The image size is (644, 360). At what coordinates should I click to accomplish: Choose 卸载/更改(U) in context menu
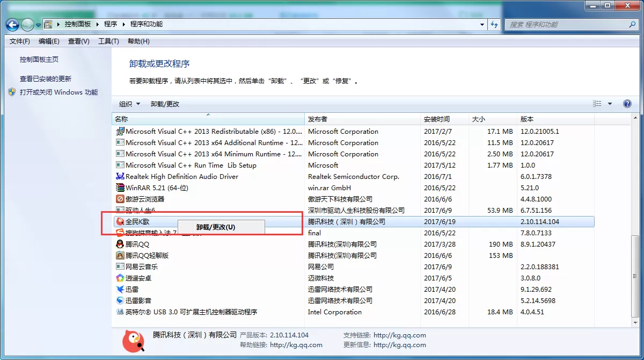(221, 227)
